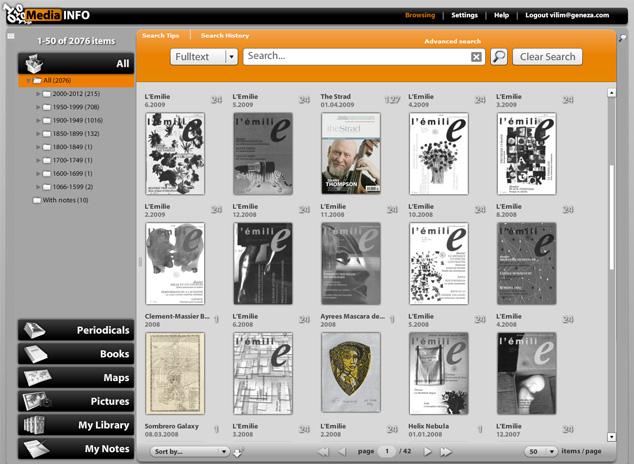
Task: Open My Library section
Action: [x=76, y=425]
